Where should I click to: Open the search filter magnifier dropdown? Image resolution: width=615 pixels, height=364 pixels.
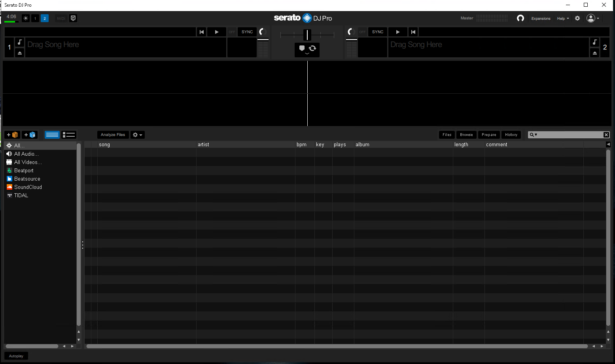(534, 135)
